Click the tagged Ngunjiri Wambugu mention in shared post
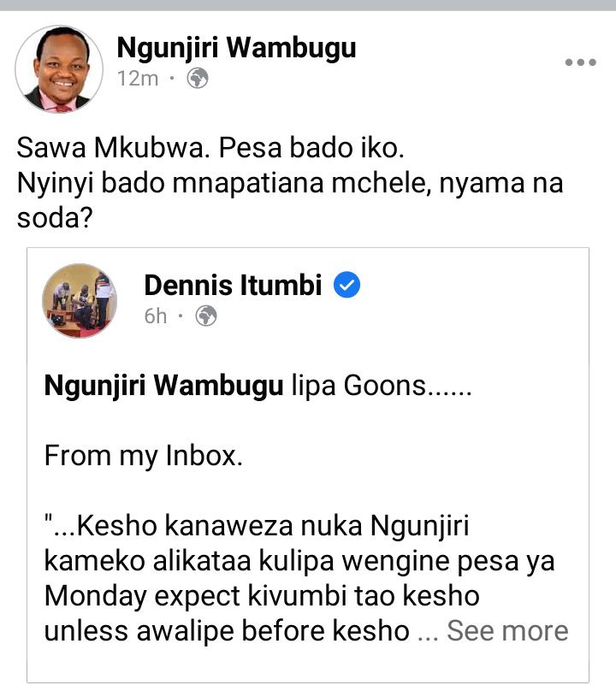This screenshot has width=616, height=685. click(164, 387)
